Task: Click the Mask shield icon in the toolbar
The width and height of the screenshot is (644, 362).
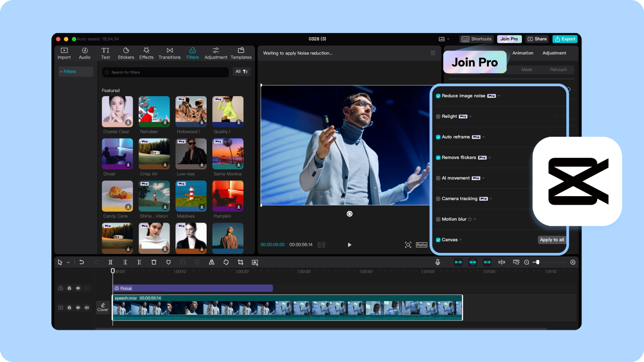Action: [x=168, y=262]
